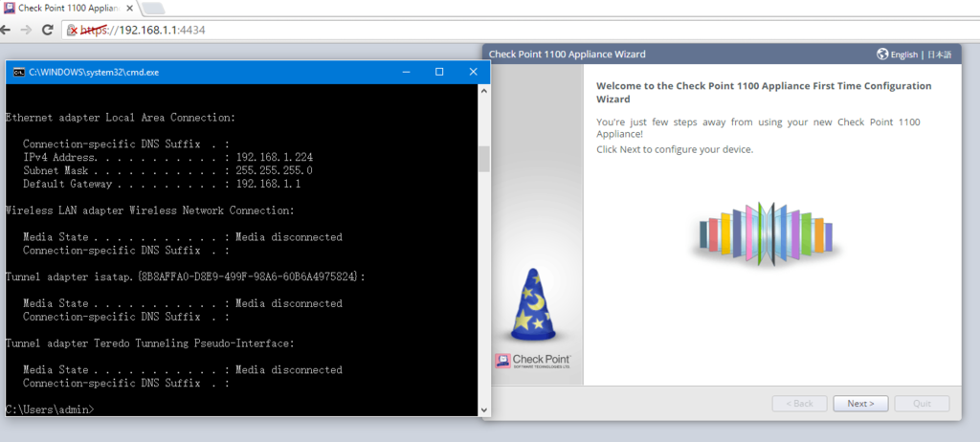Switch wizard language to Japanese 日本語
This screenshot has height=442, width=980.
click(x=939, y=55)
